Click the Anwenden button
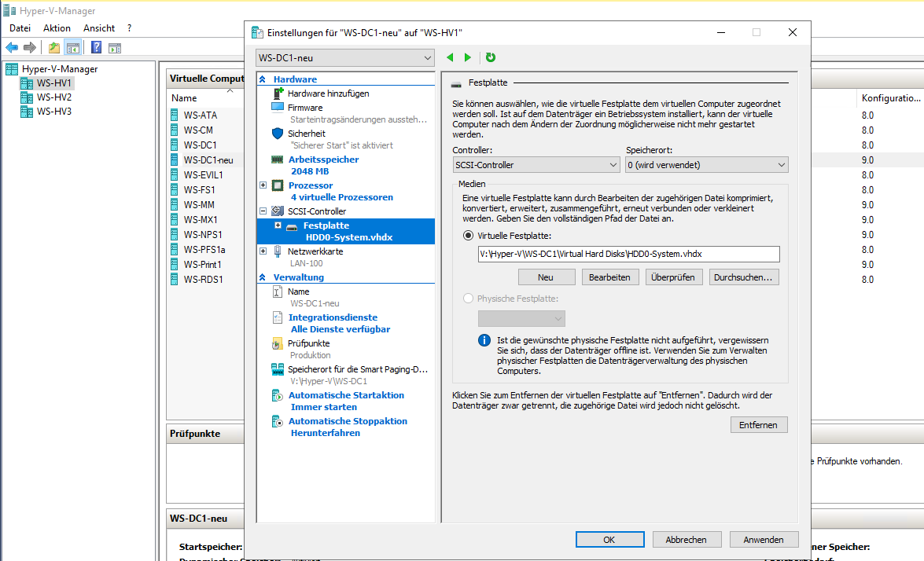The image size is (924, 561). coord(764,540)
